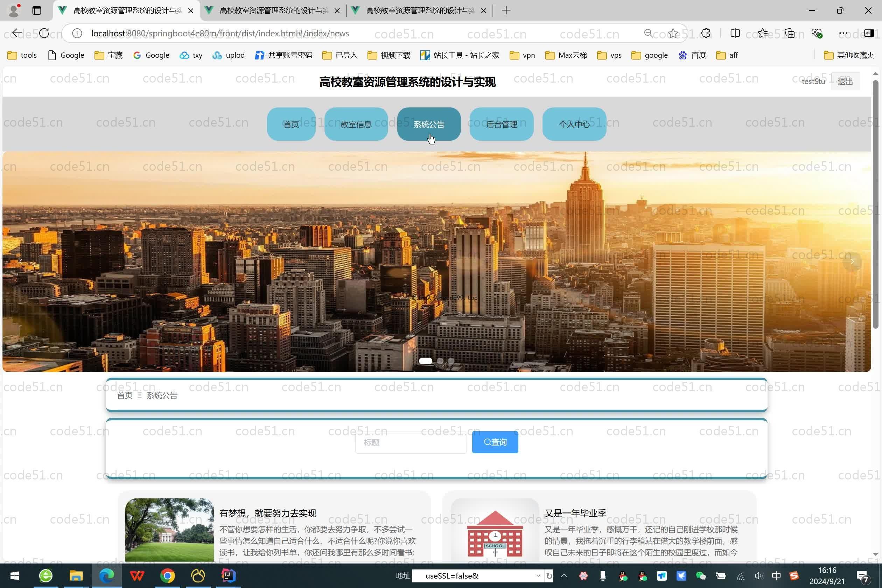The image size is (882, 588).
Task: Open the campus lawn thumbnail of first announcement
Action: pos(169,530)
